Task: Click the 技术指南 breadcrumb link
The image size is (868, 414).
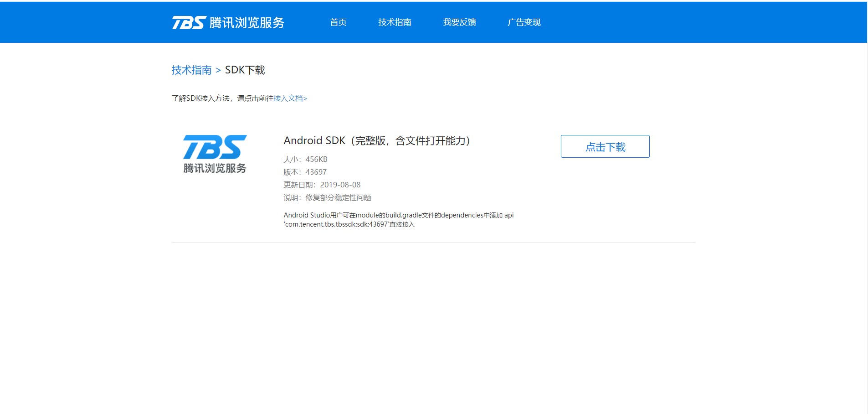Action: pos(191,70)
